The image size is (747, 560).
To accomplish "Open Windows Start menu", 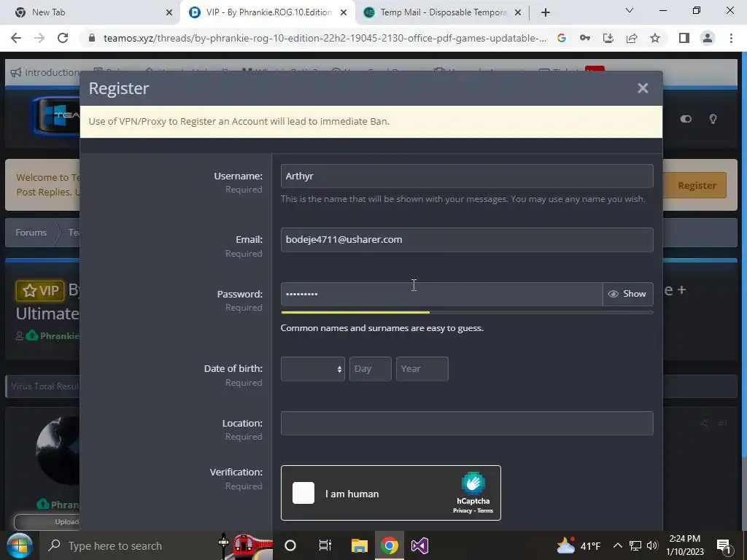I will (19, 545).
